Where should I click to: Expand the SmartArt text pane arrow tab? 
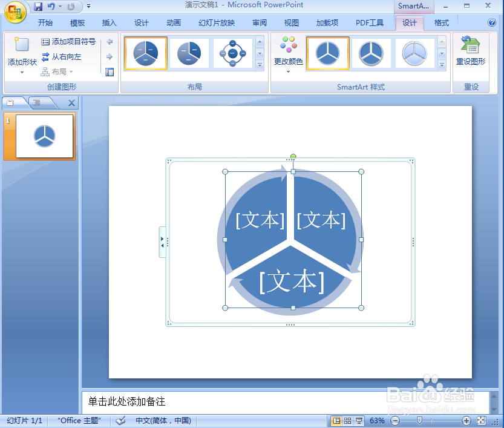[x=162, y=242]
